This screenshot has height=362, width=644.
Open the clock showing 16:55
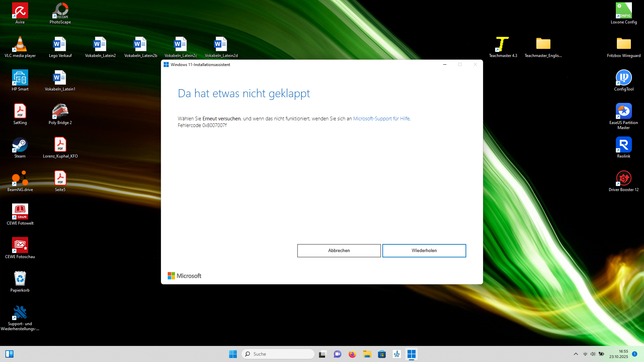coord(619,354)
